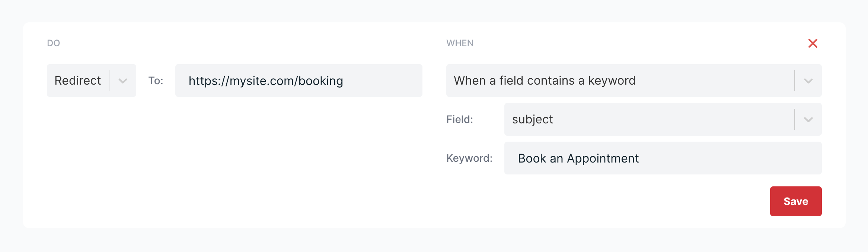The image size is (868, 252).
Task: Click the "Field:" label
Action: coord(459,119)
